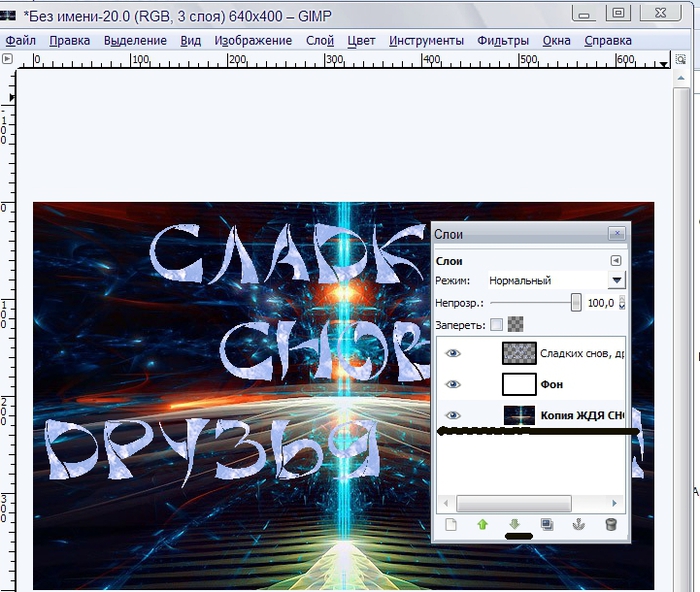Click the layer list scroll left arrow
The height and width of the screenshot is (592, 700).
(446, 503)
